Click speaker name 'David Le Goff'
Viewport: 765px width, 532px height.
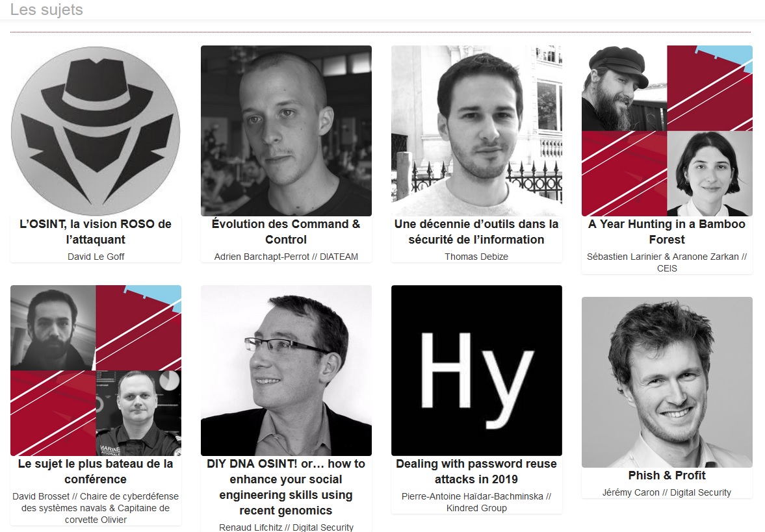(96, 257)
